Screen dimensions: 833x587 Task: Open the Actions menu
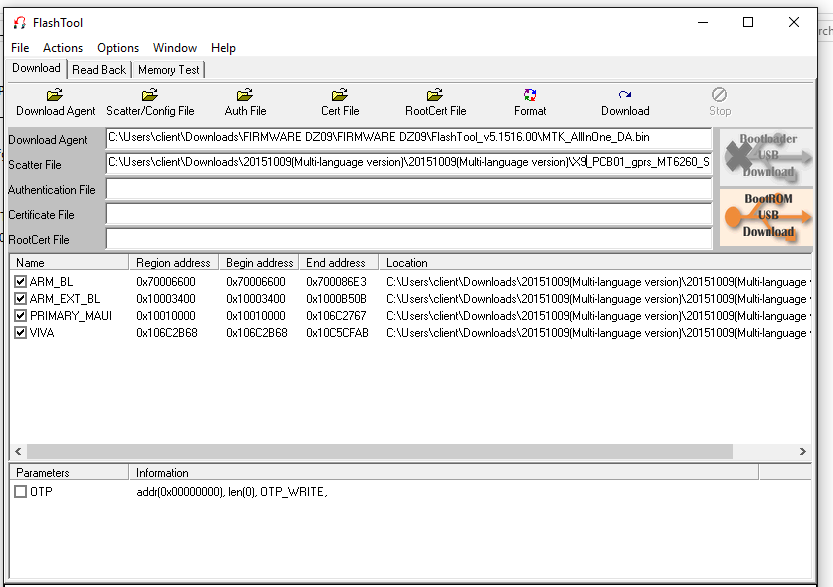[x=63, y=48]
